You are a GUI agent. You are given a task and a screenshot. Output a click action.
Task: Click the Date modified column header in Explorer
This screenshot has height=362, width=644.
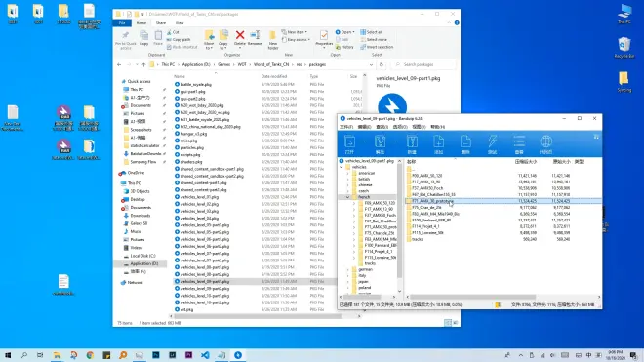point(274,76)
